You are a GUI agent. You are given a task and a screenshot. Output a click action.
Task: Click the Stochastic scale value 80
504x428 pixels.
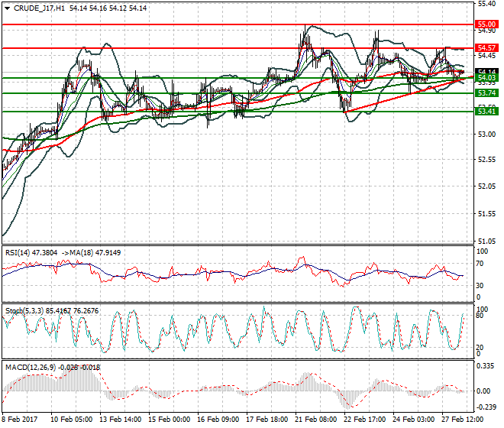point(480,316)
